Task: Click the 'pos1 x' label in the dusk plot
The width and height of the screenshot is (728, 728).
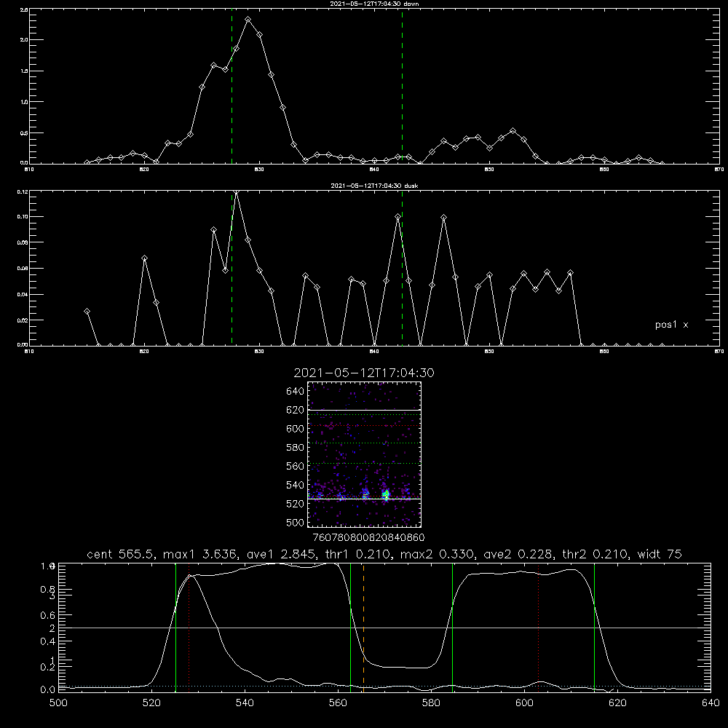Action: point(671,325)
